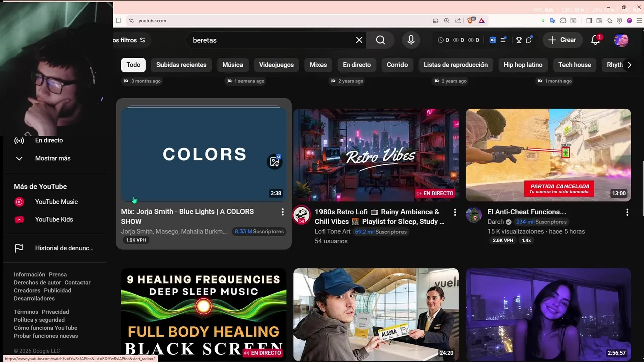
Task: Click the trophy icon in YouTube header
Action: click(519, 40)
